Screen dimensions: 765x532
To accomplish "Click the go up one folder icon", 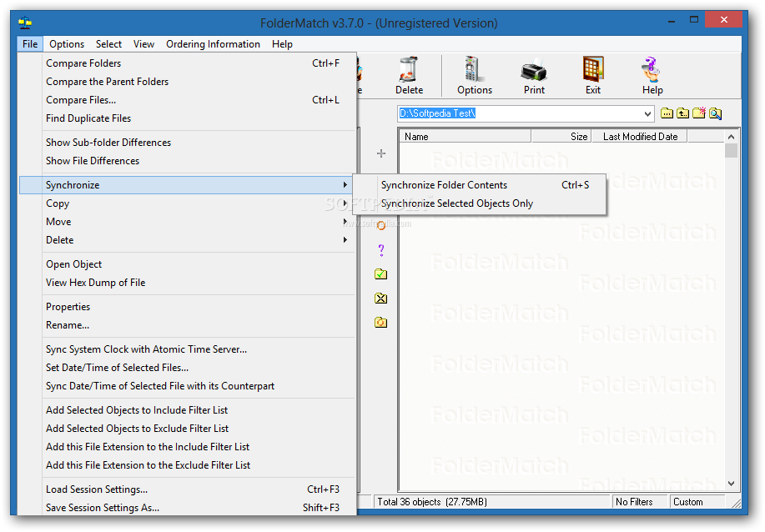I will pyautogui.click(x=683, y=113).
